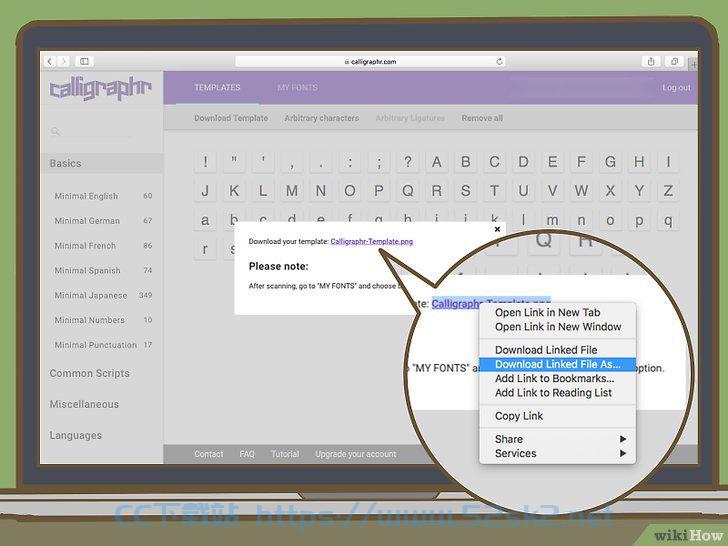Click the calligraphr logo
This screenshot has height=546, width=728.
[101, 88]
